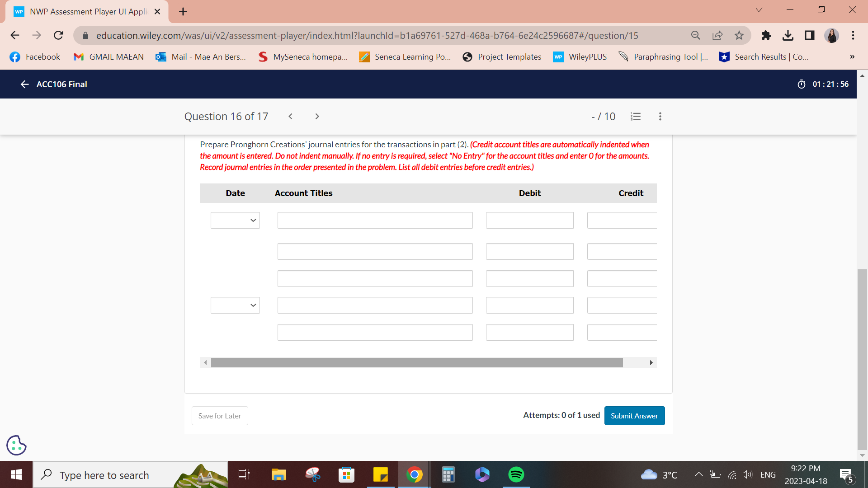The width and height of the screenshot is (868, 488).
Task: Open the Paraphrasing Tool bookmark
Action: (x=663, y=56)
